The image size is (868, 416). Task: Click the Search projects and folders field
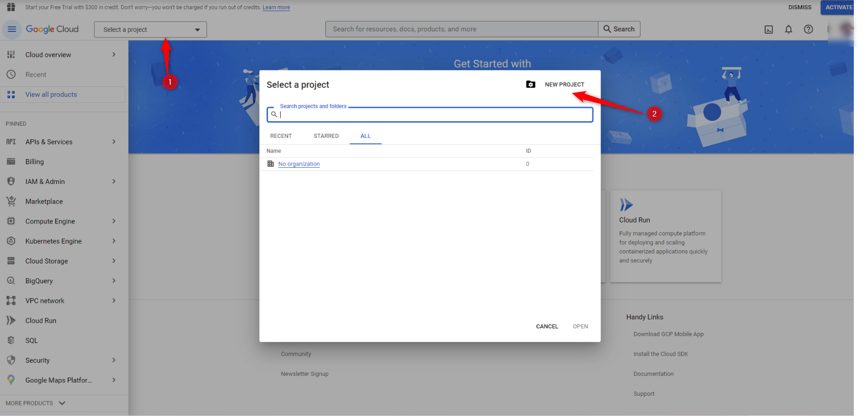(435, 115)
